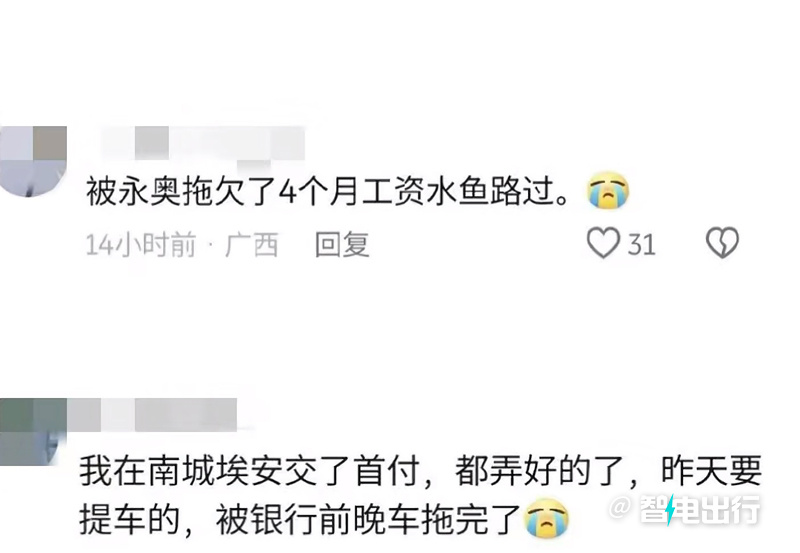Tap the crying emoji in second comment
This screenshot has width=800, height=553.
pyautogui.click(x=547, y=518)
